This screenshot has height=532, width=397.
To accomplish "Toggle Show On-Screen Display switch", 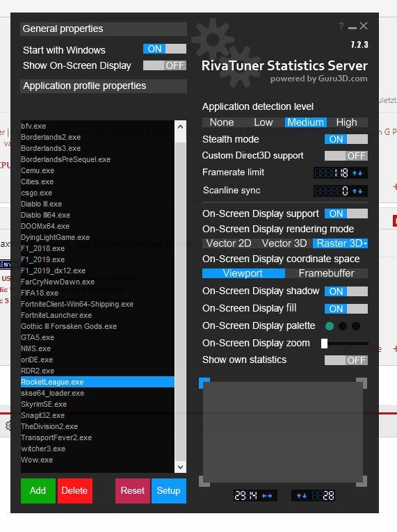I will coord(165,65).
